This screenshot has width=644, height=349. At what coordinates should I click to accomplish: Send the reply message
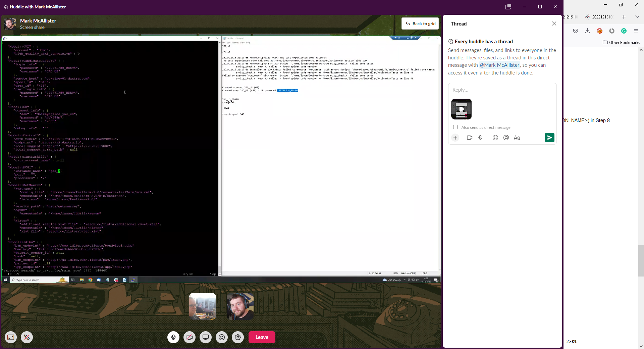[550, 138]
